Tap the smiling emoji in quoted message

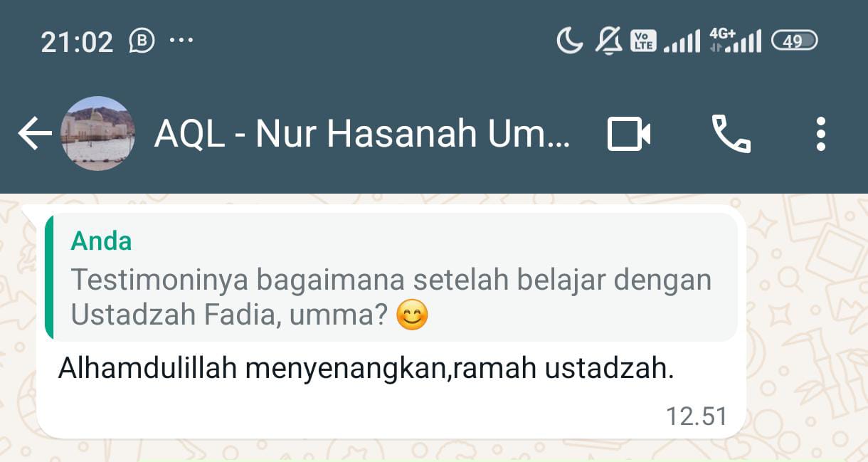412,315
